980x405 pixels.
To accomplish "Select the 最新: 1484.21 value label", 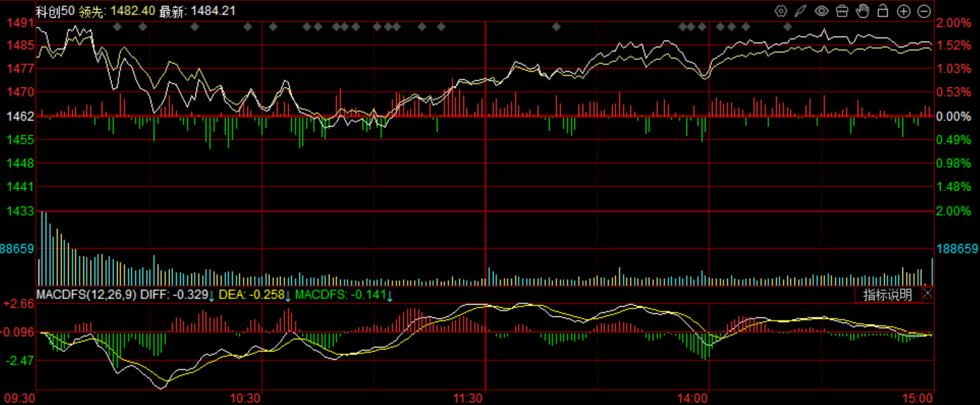I will [x=198, y=11].
